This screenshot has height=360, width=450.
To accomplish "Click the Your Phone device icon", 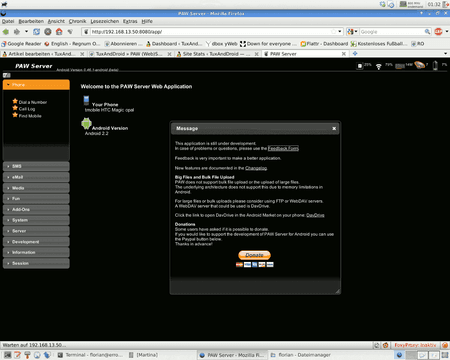I will (86, 100).
